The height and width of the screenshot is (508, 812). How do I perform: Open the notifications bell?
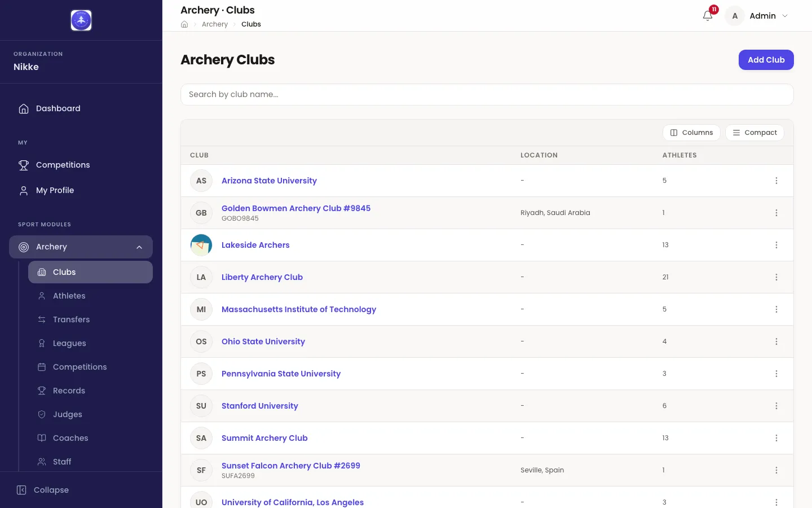(x=708, y=16)
